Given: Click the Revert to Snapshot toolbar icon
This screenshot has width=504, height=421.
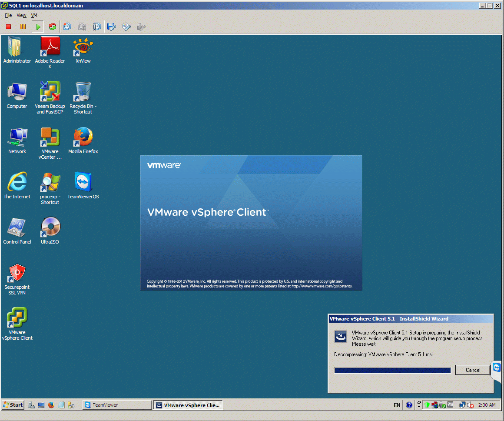Looking at the screenshot, I should (x=82, y=27).
